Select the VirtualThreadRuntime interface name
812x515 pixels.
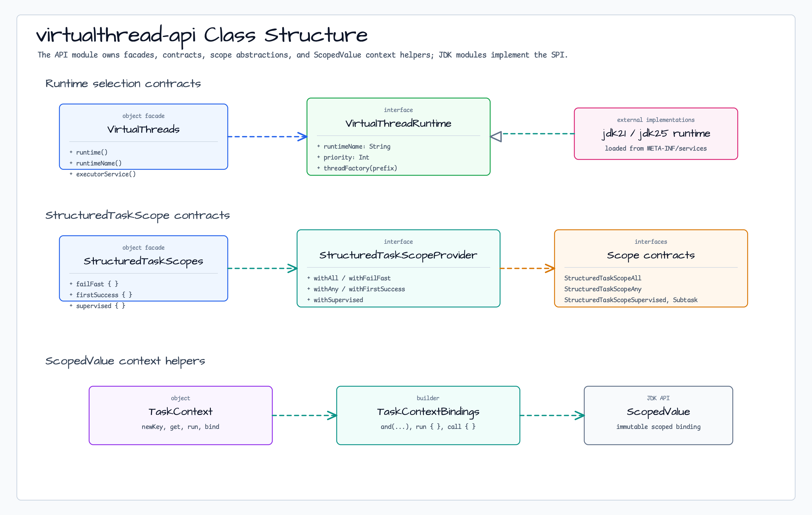tap(398, 124)
